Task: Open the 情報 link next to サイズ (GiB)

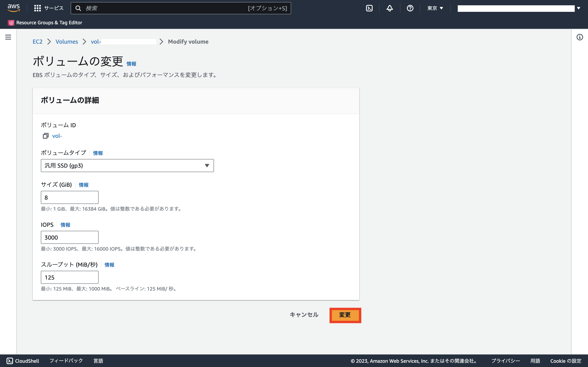Action: [83, 185]
